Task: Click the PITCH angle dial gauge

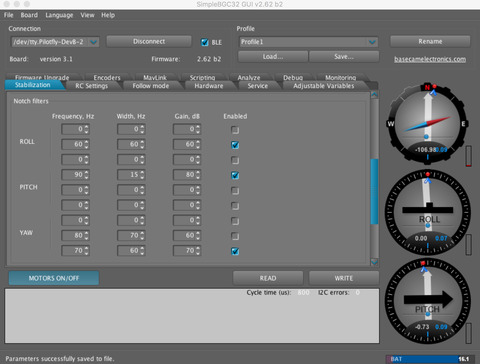Action: [x=428, y=301]
